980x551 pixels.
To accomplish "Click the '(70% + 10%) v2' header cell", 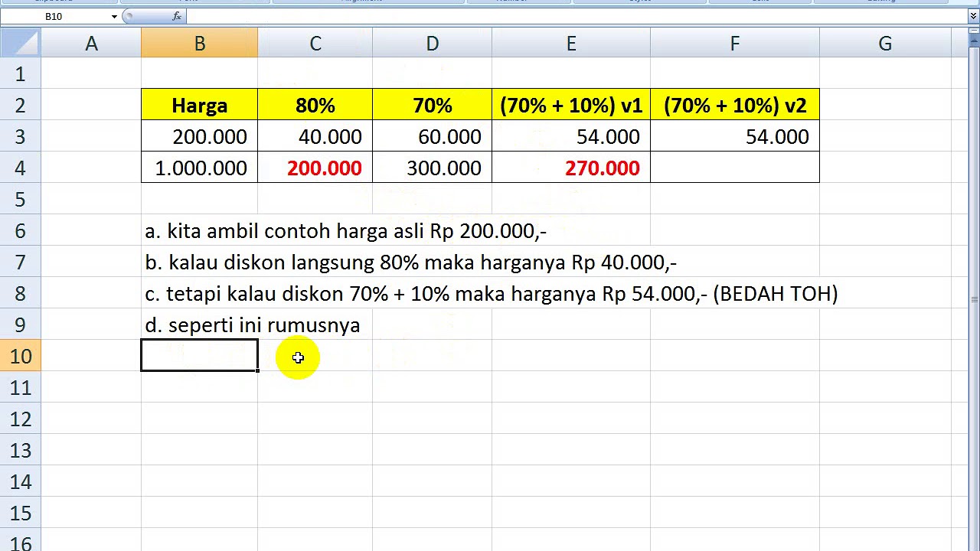I will [x=735, y=105].
